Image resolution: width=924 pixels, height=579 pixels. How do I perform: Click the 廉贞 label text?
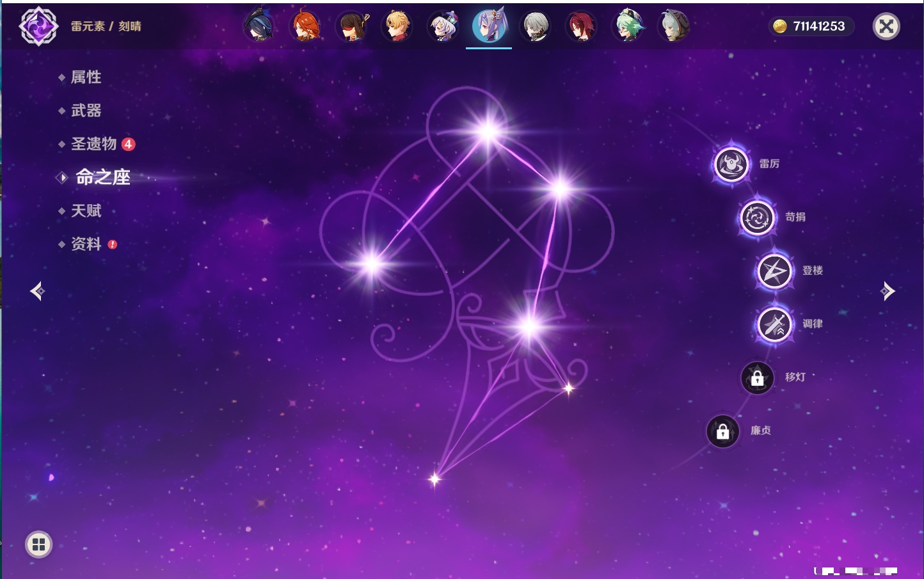click(761, 431)
